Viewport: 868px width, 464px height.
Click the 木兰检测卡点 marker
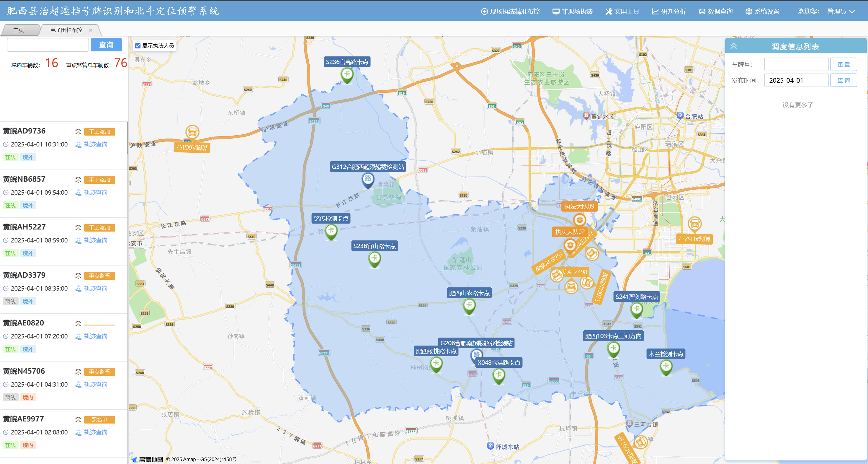(x=666, y=367)
